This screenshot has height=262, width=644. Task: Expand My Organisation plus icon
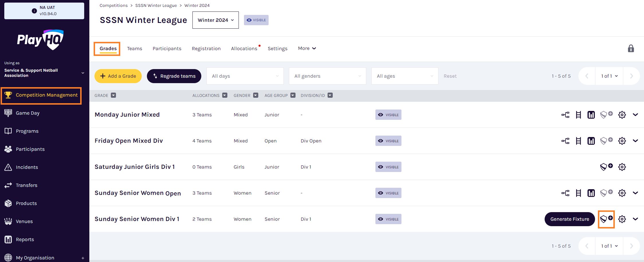pos(83,258)
